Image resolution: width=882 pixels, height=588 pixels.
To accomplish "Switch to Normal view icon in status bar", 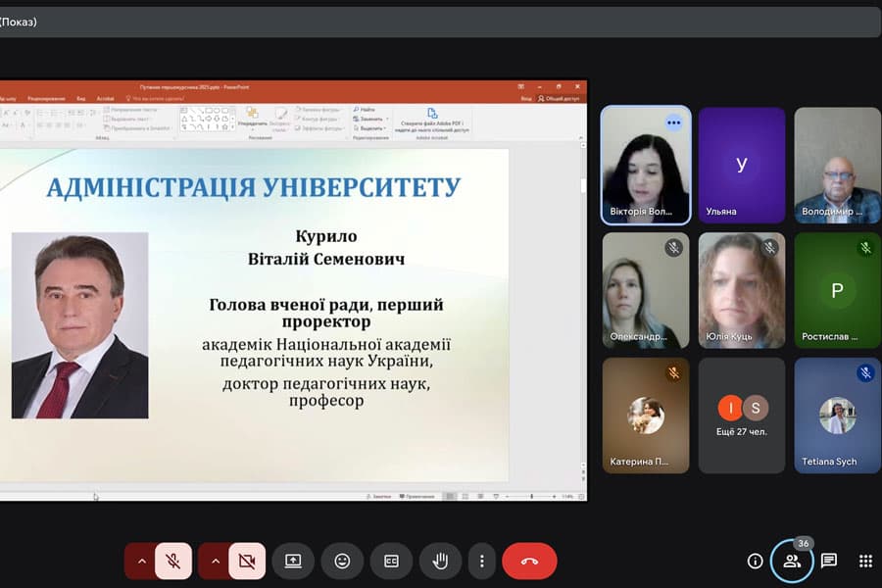I will pyautogui.click(x=450, y=496).
